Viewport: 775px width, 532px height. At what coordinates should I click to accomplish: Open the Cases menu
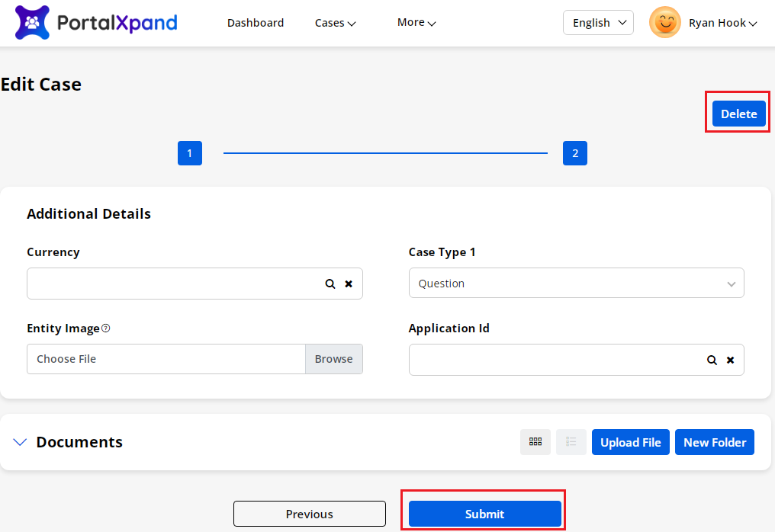(335, 23)
